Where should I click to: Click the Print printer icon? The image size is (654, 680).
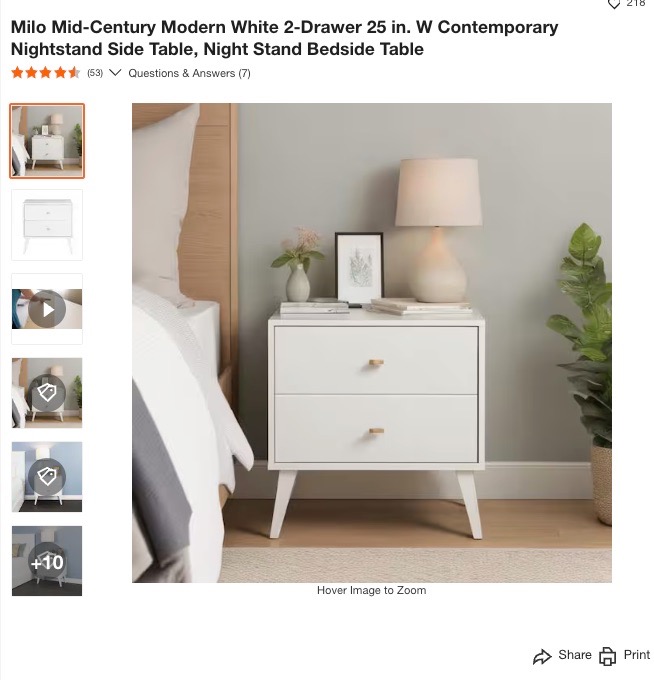click(607, 656)
